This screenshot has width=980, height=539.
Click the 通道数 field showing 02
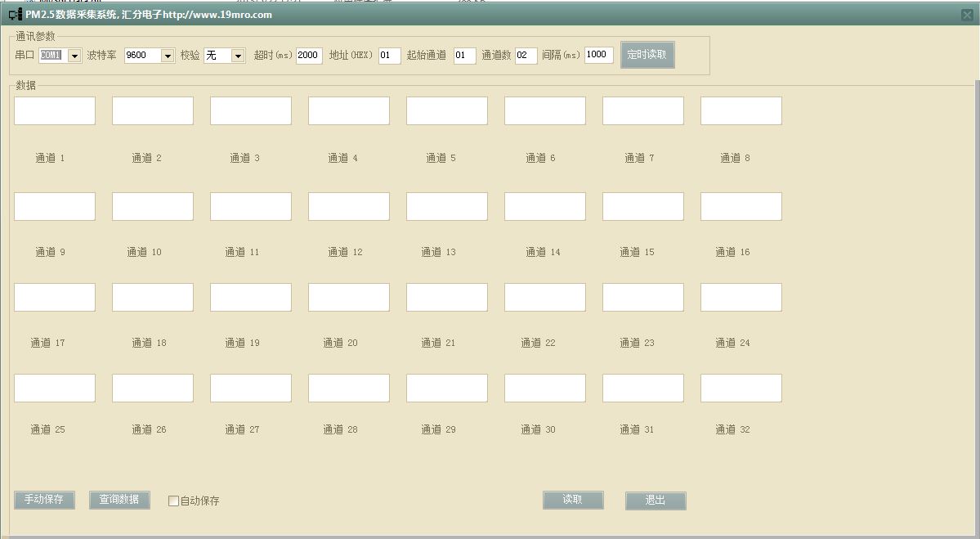point(526,56)
